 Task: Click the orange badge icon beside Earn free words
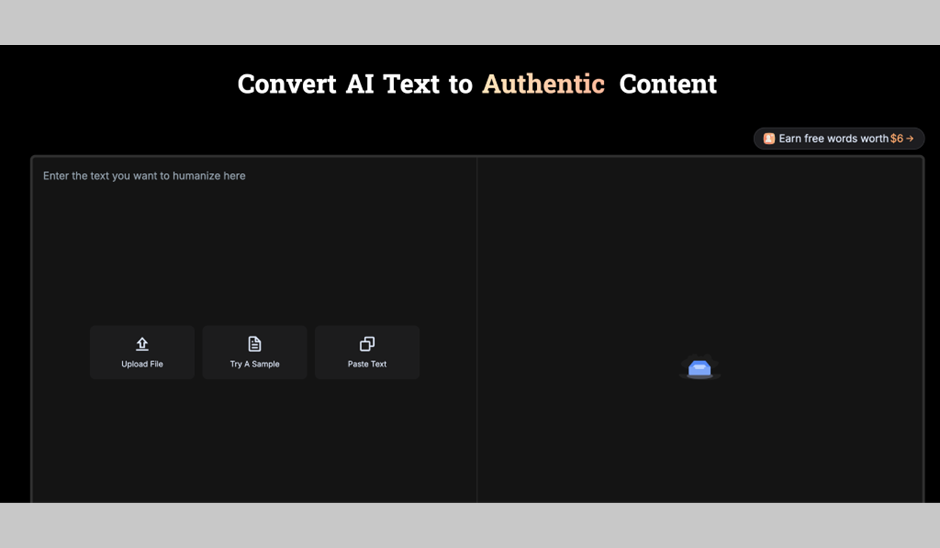769,139
